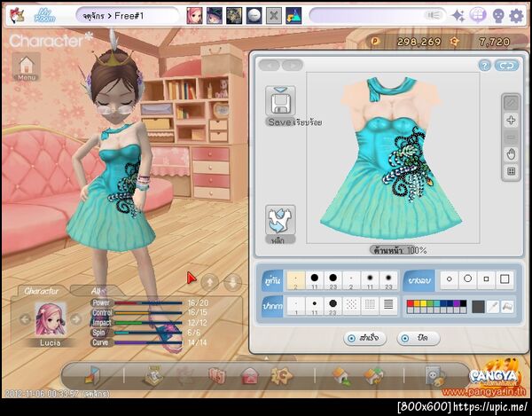Select the small square eraser shape
The height and width of the screenshot is (416, 532).
click(486, 279)
